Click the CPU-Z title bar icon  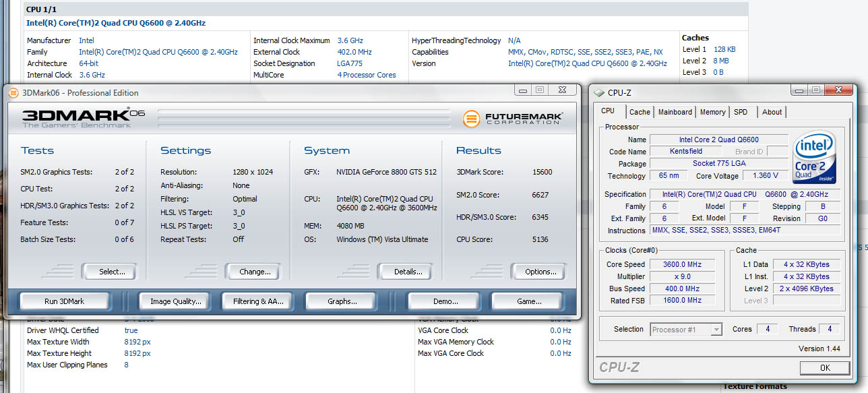tap(599, 93)
